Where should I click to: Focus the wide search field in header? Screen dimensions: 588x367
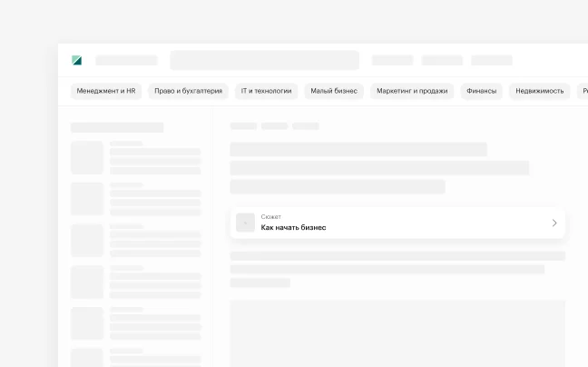click(x=264, y=60)
